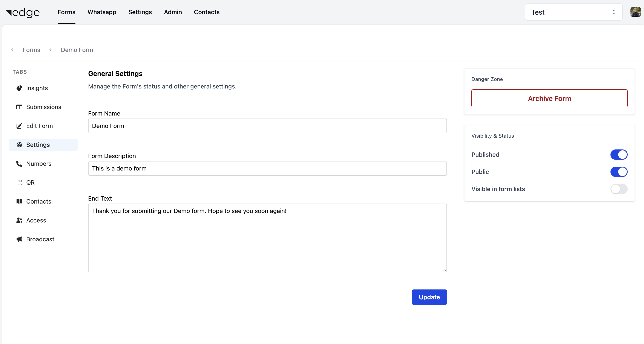
Task: Click the Update button
Action: pyautogui.click(x=429, y=297)
